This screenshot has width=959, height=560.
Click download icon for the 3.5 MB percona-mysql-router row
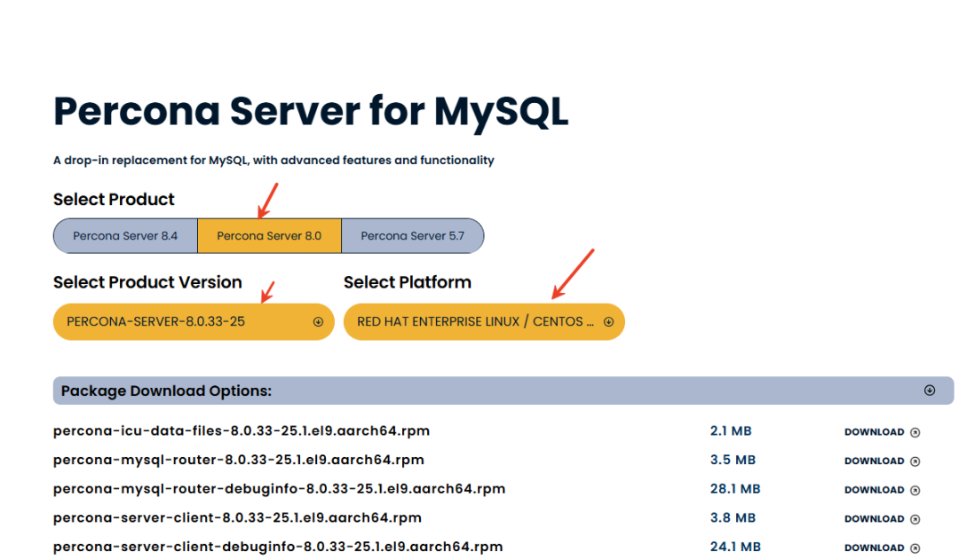coord(915,461)
